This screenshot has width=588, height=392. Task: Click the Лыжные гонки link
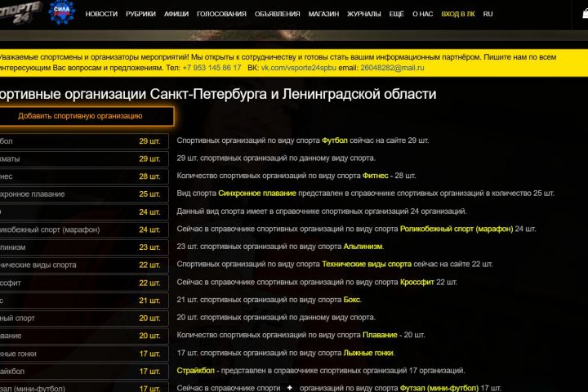(368, 353)
